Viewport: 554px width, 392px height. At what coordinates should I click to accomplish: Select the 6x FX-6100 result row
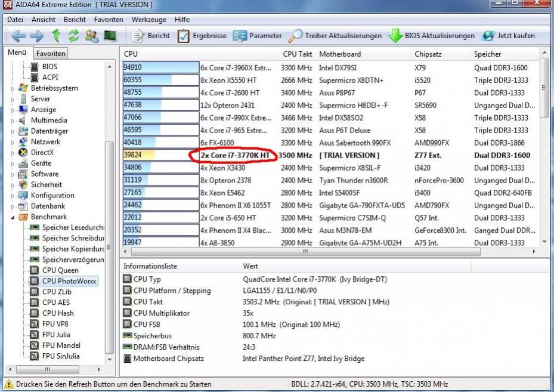(330, 143)
